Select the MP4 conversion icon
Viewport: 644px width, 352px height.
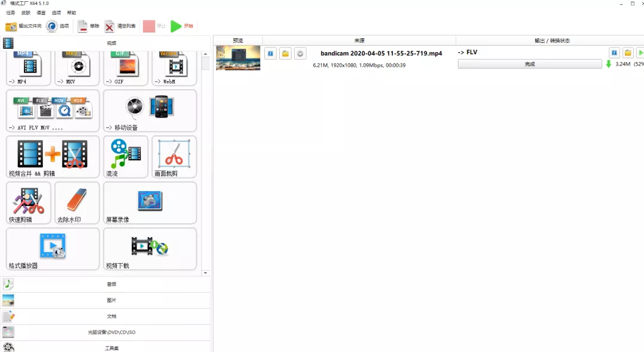(29, 68)
